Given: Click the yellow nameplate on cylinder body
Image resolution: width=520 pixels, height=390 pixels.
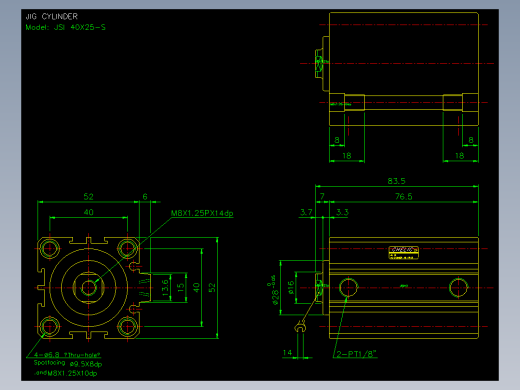Looking at the screenshot, I should (403, 253).
